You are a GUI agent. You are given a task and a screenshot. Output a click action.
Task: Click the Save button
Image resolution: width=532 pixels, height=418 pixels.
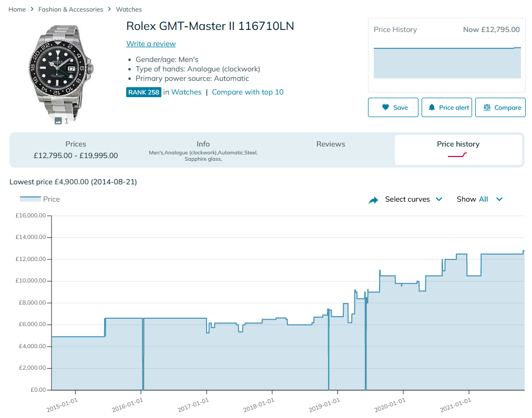point(393,108)
